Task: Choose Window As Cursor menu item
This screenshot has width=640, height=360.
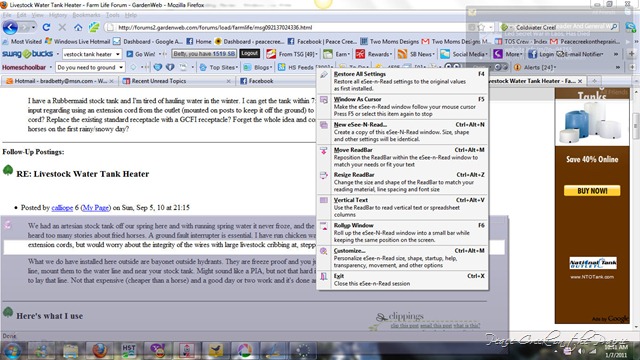Action: (402, 106)
